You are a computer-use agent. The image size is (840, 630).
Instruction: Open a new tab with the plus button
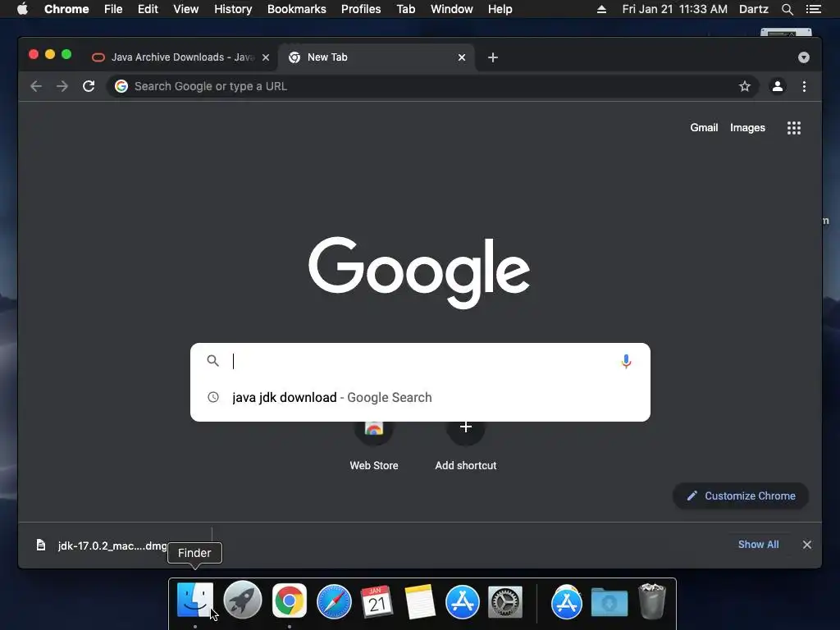pyautogui.click(x=493, y=57)
